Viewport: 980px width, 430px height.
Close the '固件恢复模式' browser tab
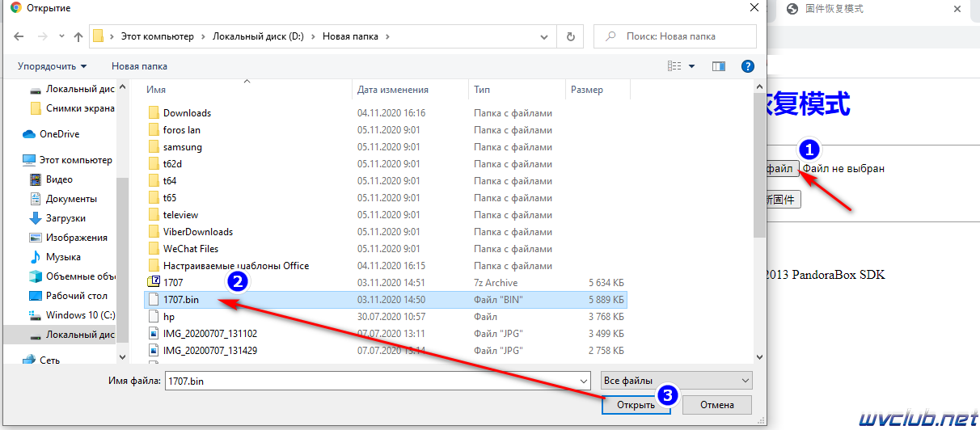(957, 9)
